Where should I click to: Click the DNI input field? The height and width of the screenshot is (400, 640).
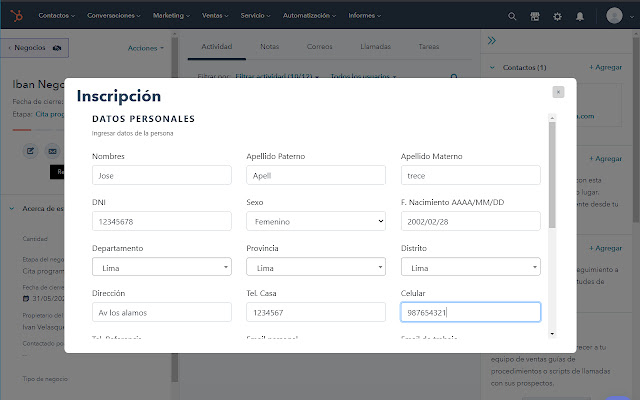click(x=162, y=221)
